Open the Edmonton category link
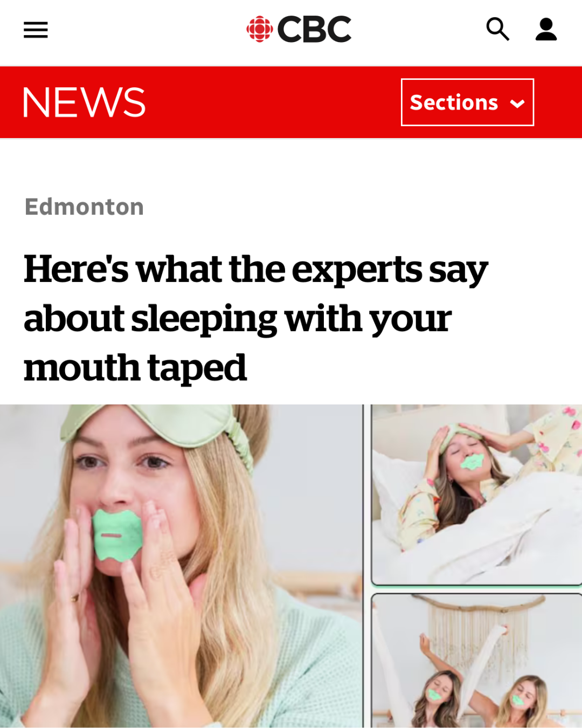 (84, 207)
